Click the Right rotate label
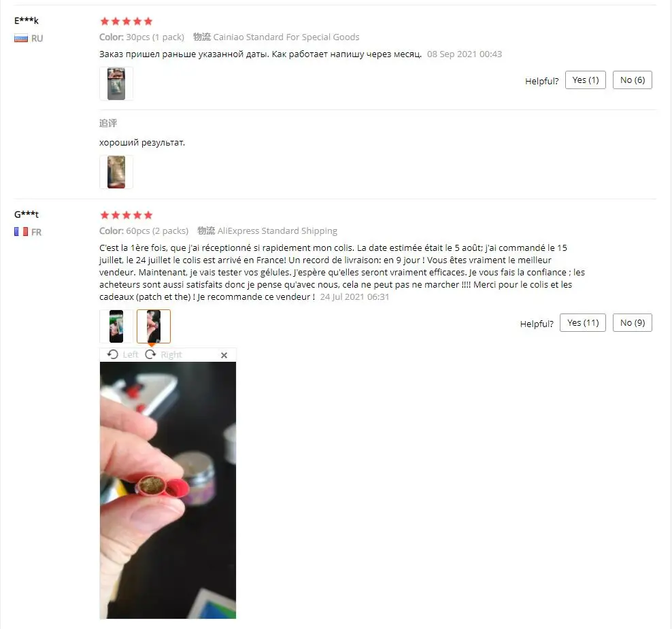This screenshot has height=629, width=672. coord(171,355)
